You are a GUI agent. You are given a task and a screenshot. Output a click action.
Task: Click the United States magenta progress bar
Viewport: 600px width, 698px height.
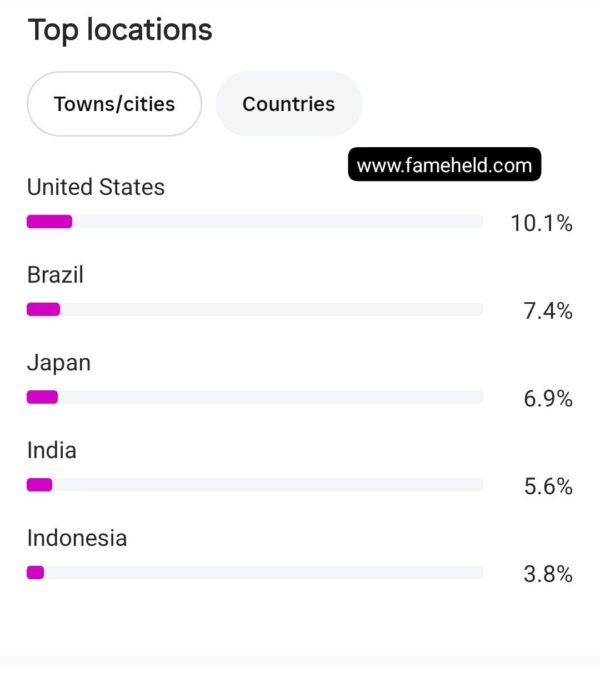[x=49, y=221]
